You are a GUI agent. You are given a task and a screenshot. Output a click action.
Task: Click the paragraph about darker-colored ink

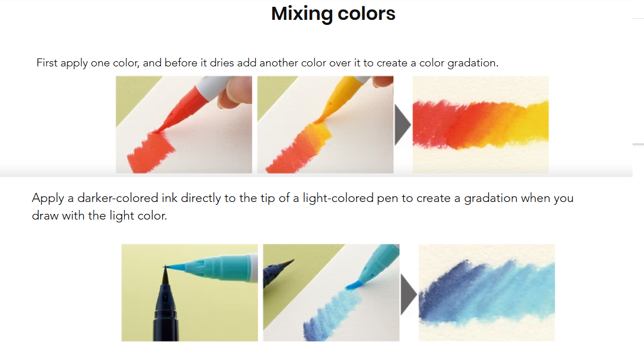point(302,206)
